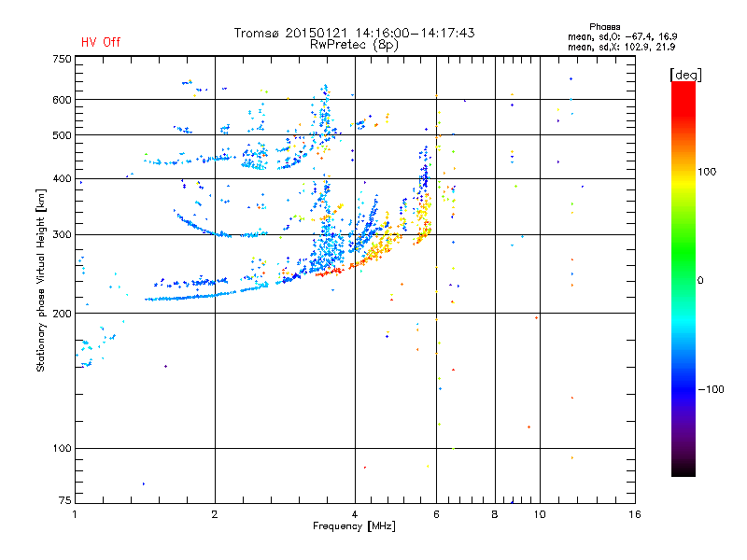
Task: Select "mean, sd,O: -67.4, 16.9" text
Action: pos(622,36)
